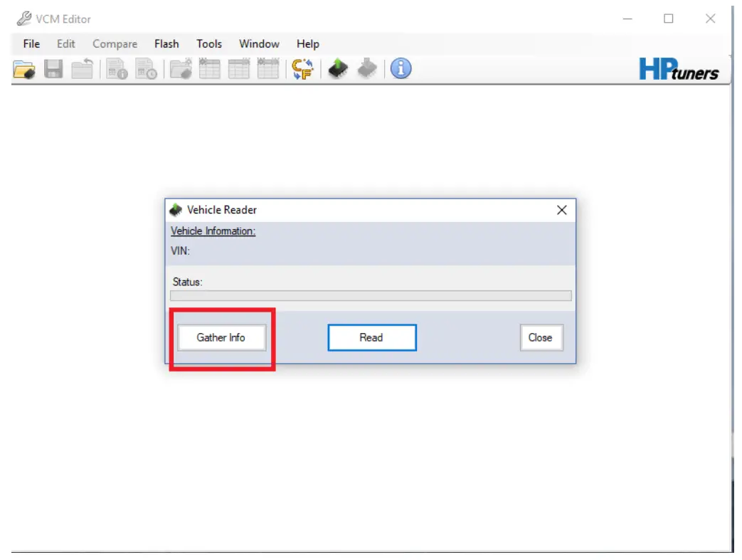Click the document icon with info badge

pyautogui.click(x=117, y=69)
